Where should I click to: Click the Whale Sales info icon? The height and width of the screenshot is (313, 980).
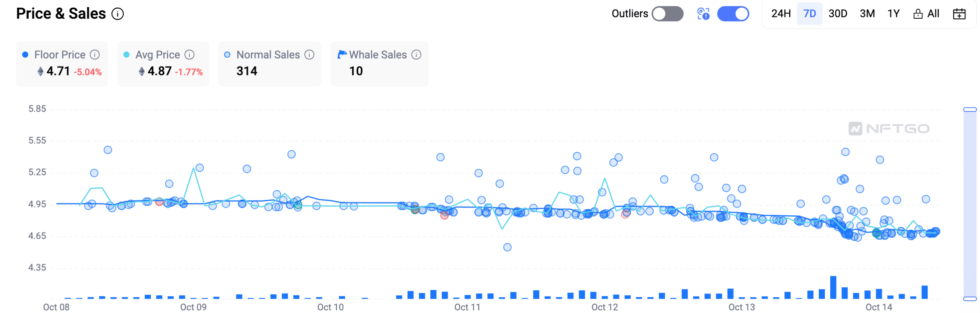click(x=416, y=55)
